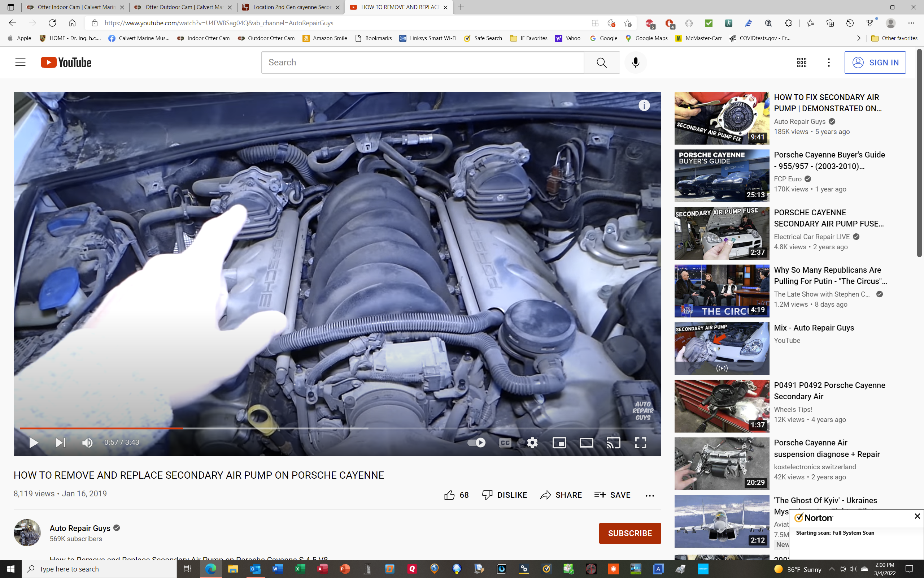Like the video thumbs up
The image size is (924, 578).
(456, 495)
